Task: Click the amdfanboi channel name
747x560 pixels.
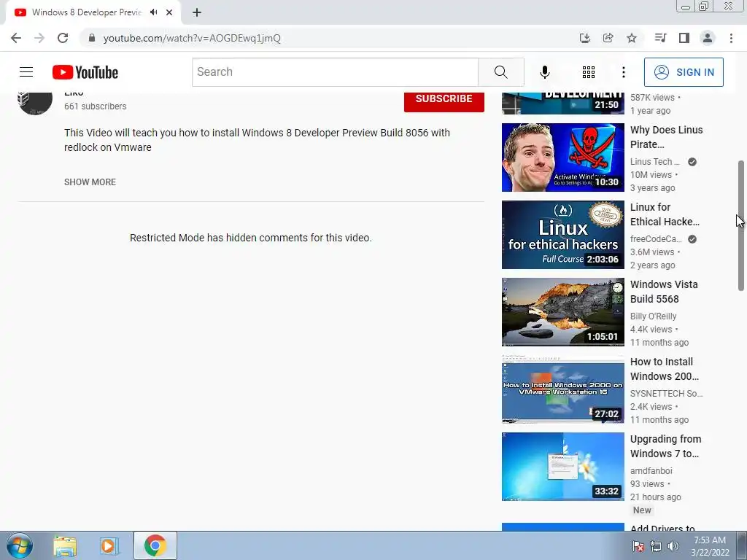Action: coord(651,470)
